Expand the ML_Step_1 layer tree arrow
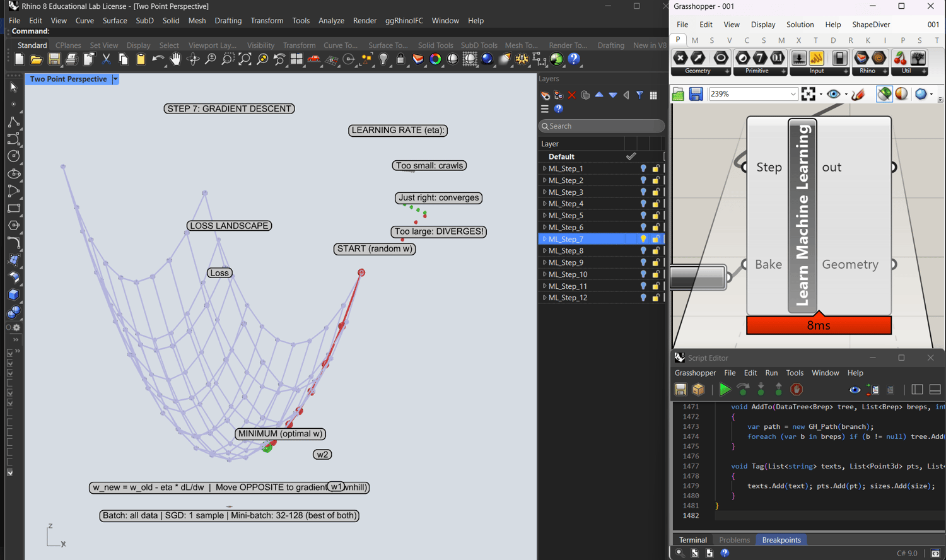This screenshot has height=560, width=946. [x=544, y=168]
